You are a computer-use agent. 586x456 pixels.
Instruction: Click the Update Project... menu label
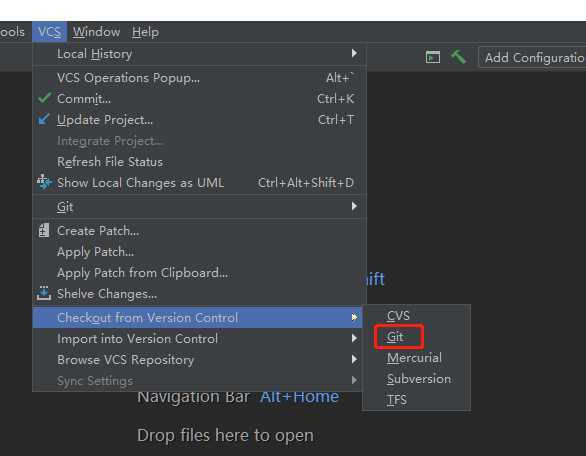coord(105,120)
